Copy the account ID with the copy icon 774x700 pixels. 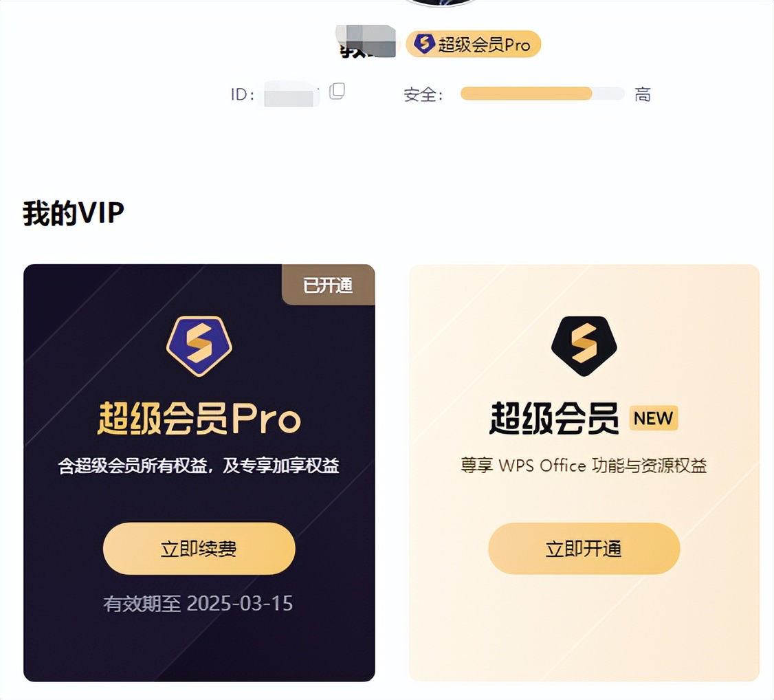click(x=337, y=91)
